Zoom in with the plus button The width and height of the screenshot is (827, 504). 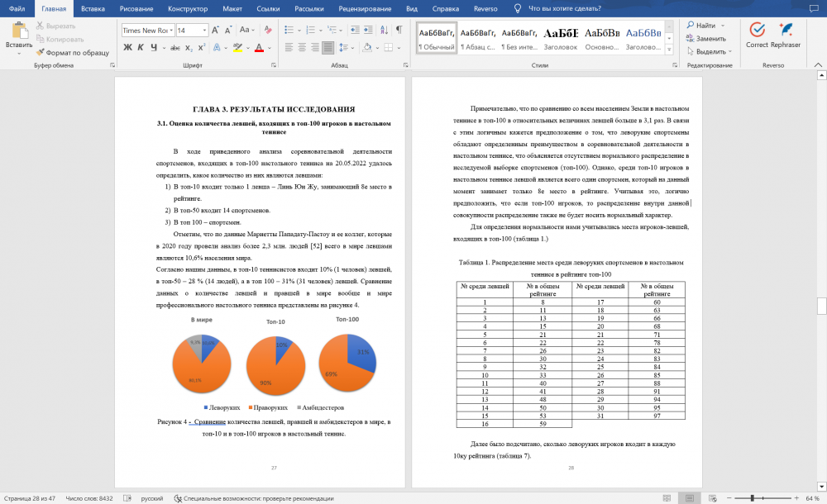(x=796, y=498)
